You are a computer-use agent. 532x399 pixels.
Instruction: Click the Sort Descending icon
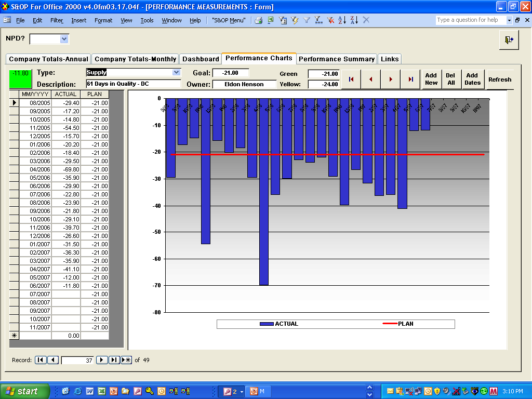(355, 20)
